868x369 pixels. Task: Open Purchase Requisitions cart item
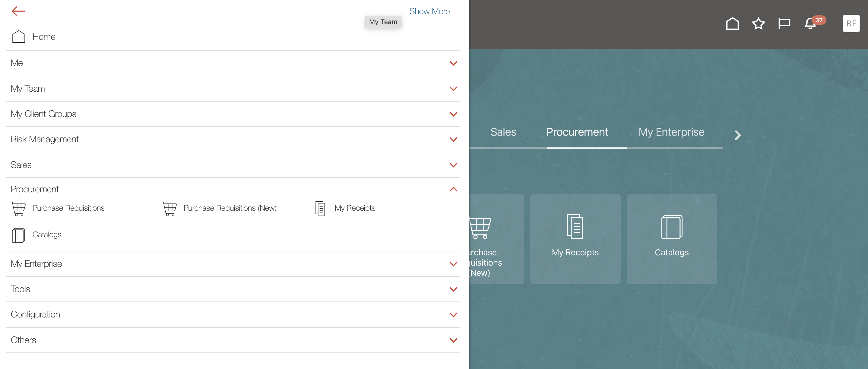(68, 208)
